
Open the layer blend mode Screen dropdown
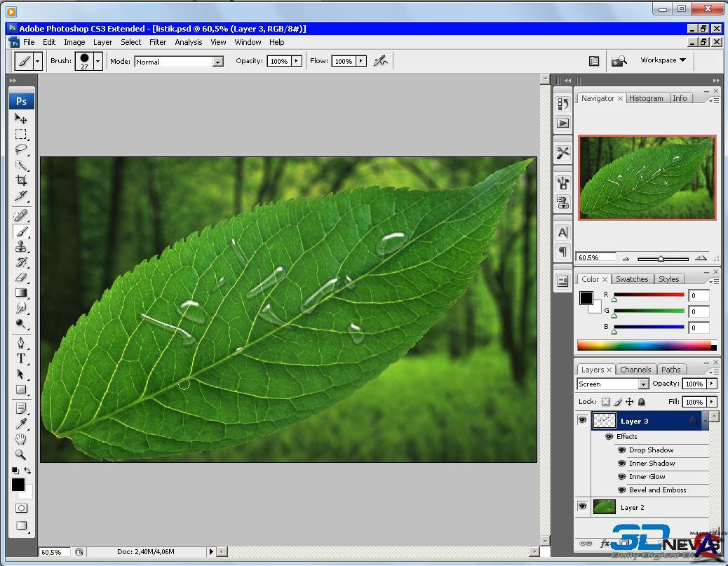[643, 384]
